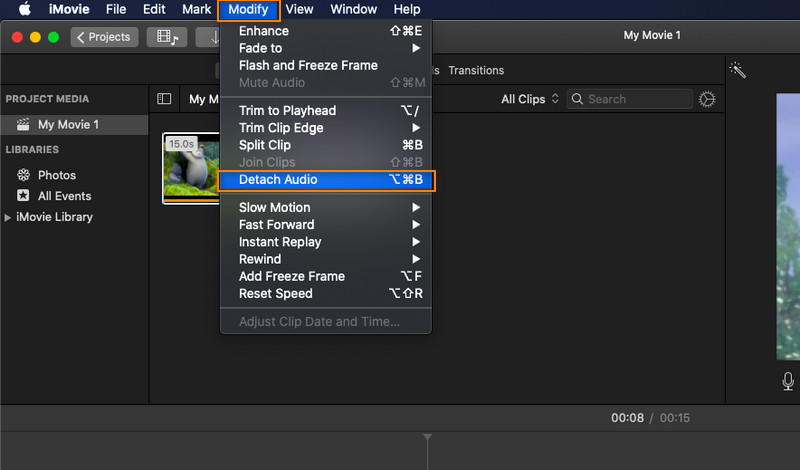800x470 pixels.
Task: Click the Photos flower icon in sidebar
Action: coord(23,176)
